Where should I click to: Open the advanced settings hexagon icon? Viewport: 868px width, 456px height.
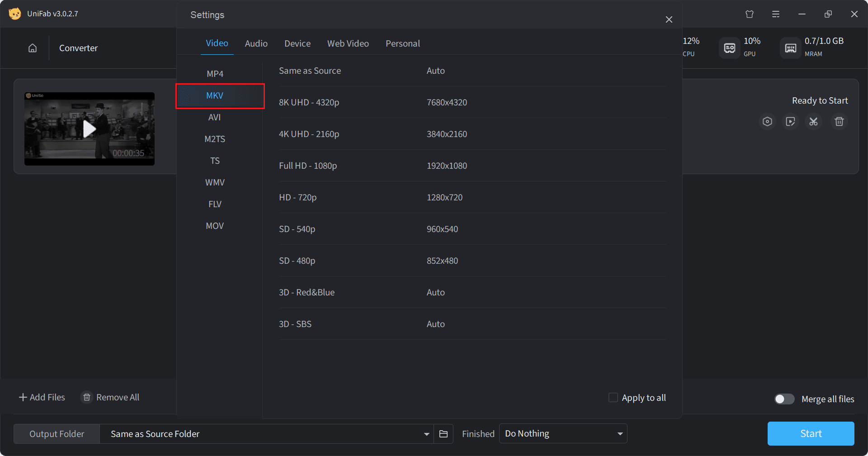[767, 122]
